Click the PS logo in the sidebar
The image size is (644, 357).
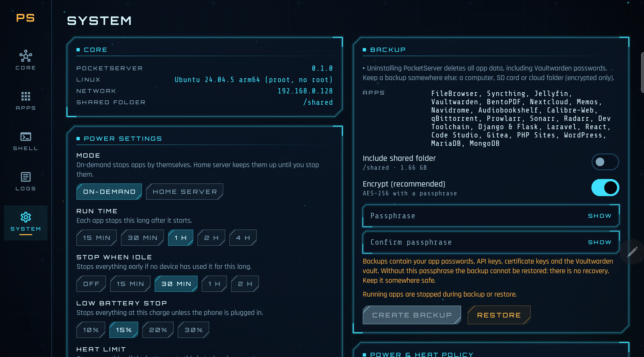(25, 18)
